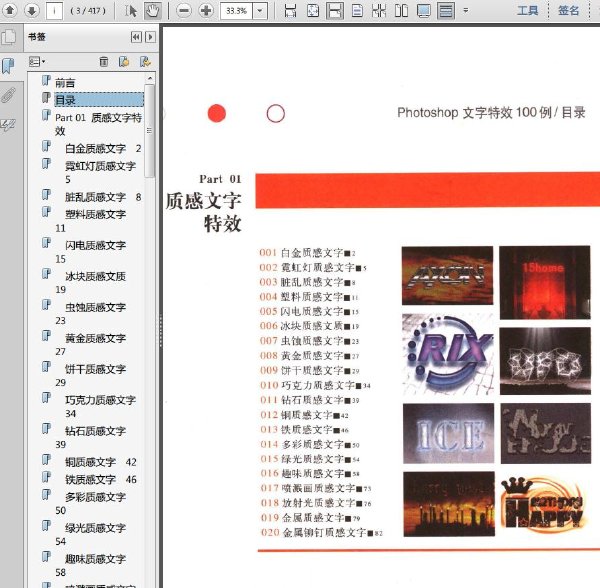Open the 工具 tools pane

(528, 10)
